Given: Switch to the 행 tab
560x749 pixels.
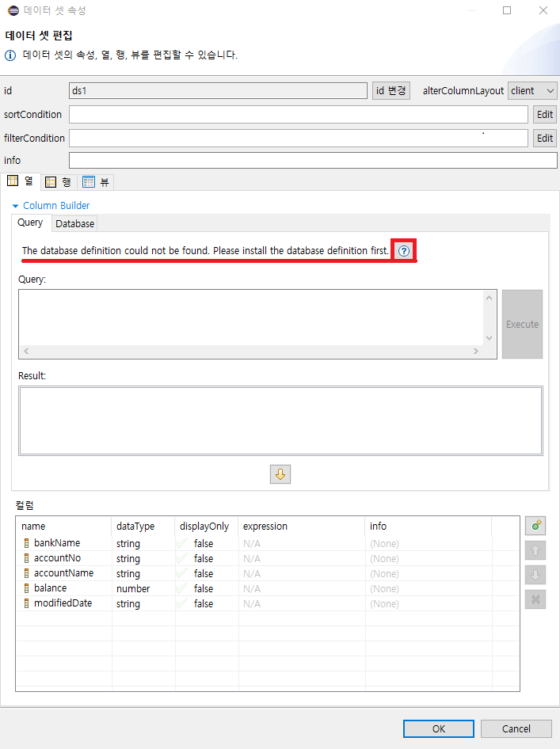Looking at the screenshot, I should tap(58, 182).
